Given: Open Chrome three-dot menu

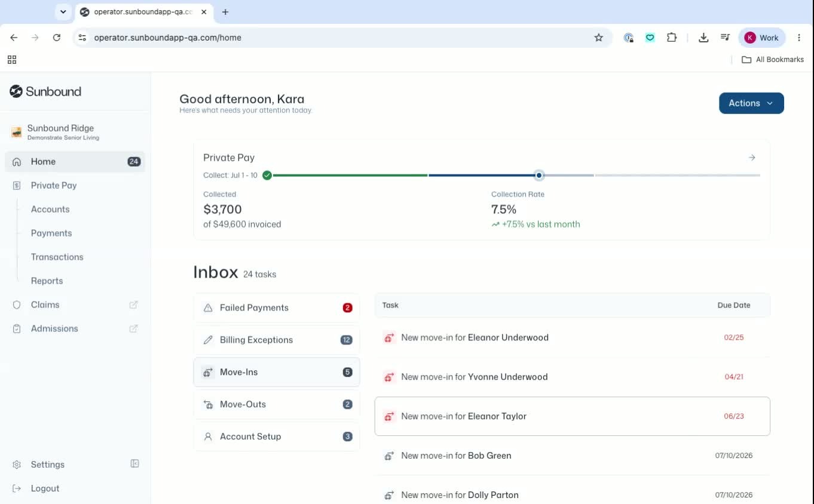Looking at the screenshot, I should point(799,38).
